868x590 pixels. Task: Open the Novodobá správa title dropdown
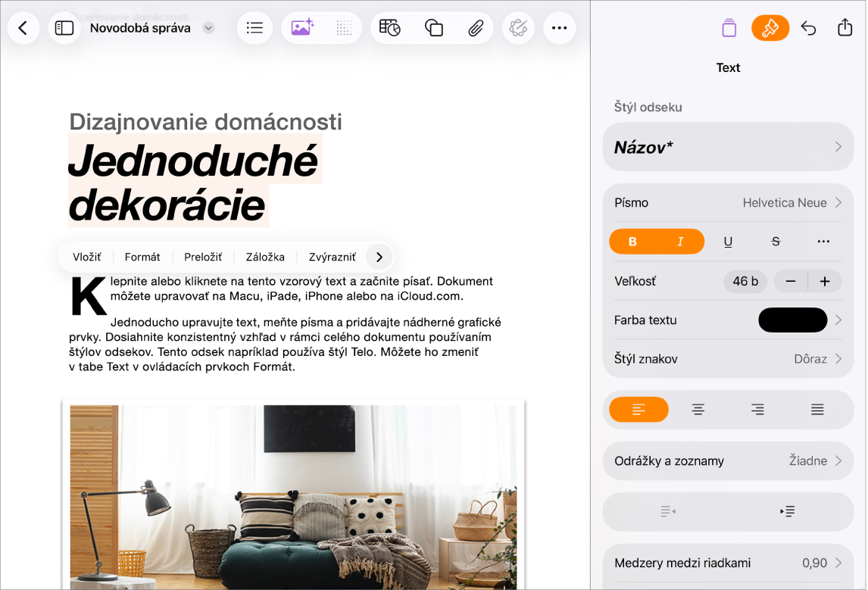208,28
